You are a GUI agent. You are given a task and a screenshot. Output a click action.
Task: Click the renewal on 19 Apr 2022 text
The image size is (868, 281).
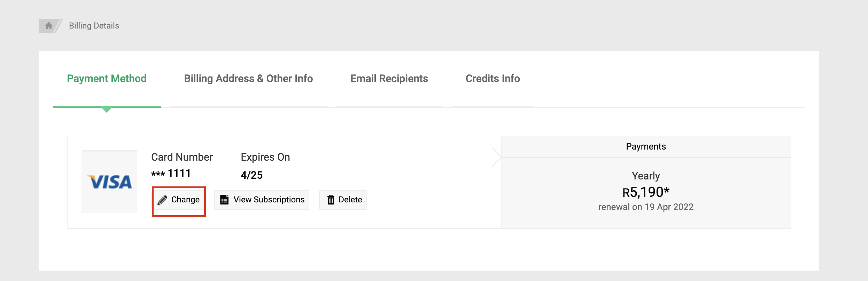[x=646, y=207]
